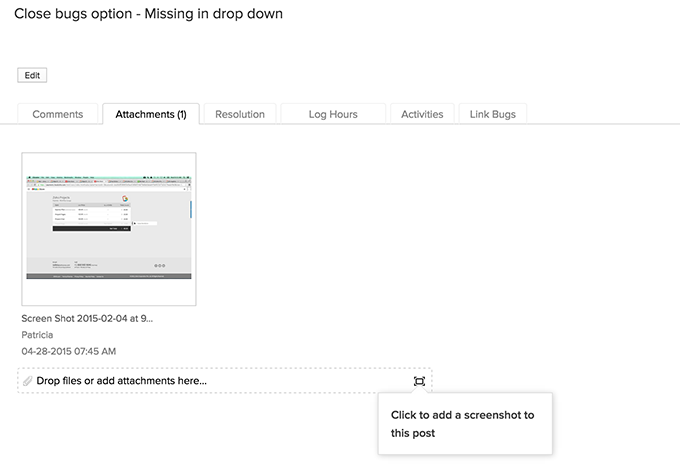Screen dimensions: 680x474
Task: Click the 'Drop files or add attachments here' text
Action: pos(122,381)
